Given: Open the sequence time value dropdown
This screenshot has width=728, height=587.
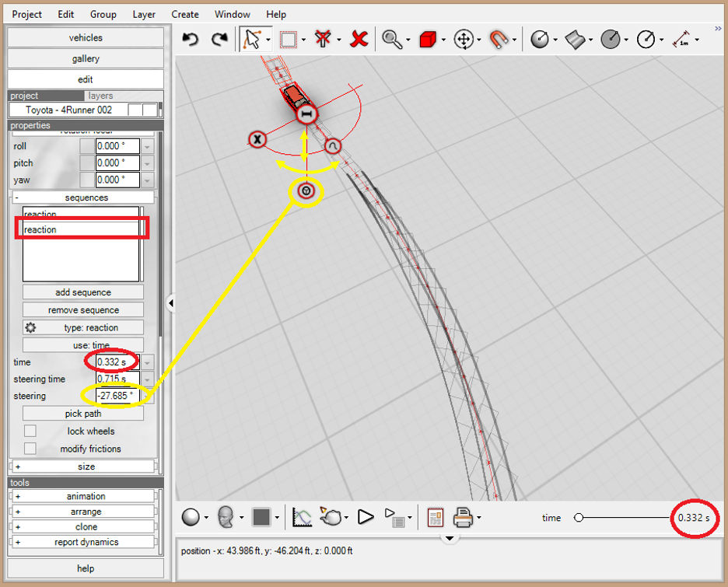Looking at the screenshot, I should [x=147, y=362].
